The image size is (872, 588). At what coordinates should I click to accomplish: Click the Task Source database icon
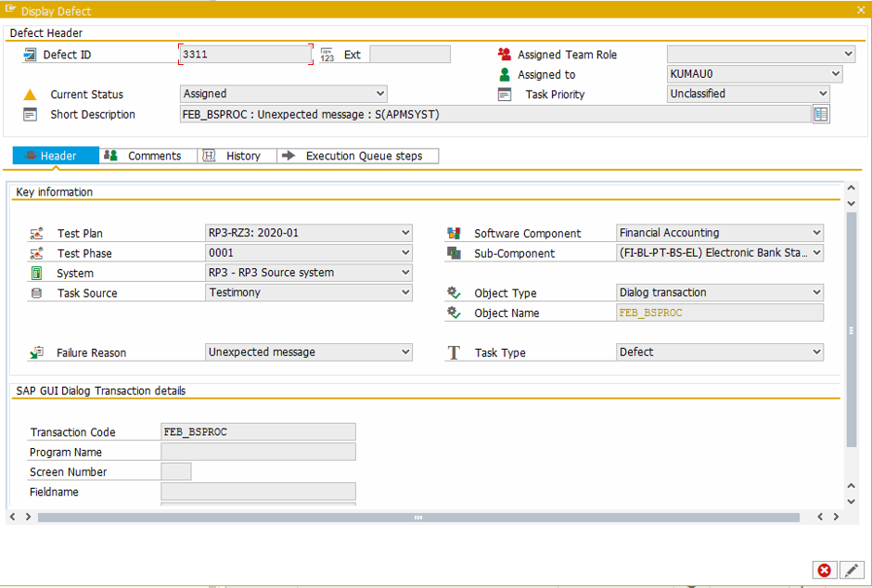pyautogui.click(x=36, y=293)
